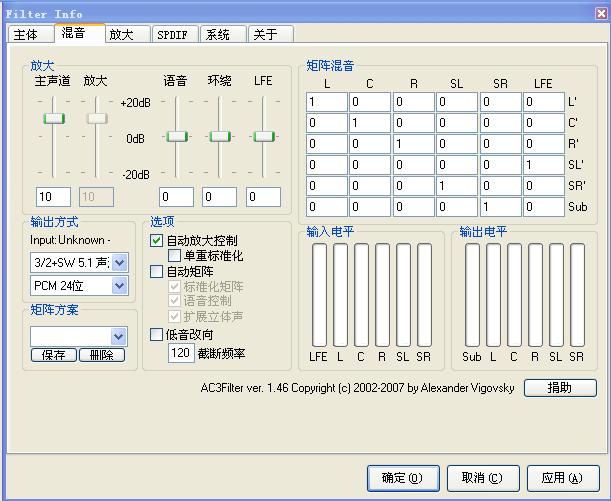Switch to the 主体 tab
This screenshot has width=611, height=501.
pos(30,34)
